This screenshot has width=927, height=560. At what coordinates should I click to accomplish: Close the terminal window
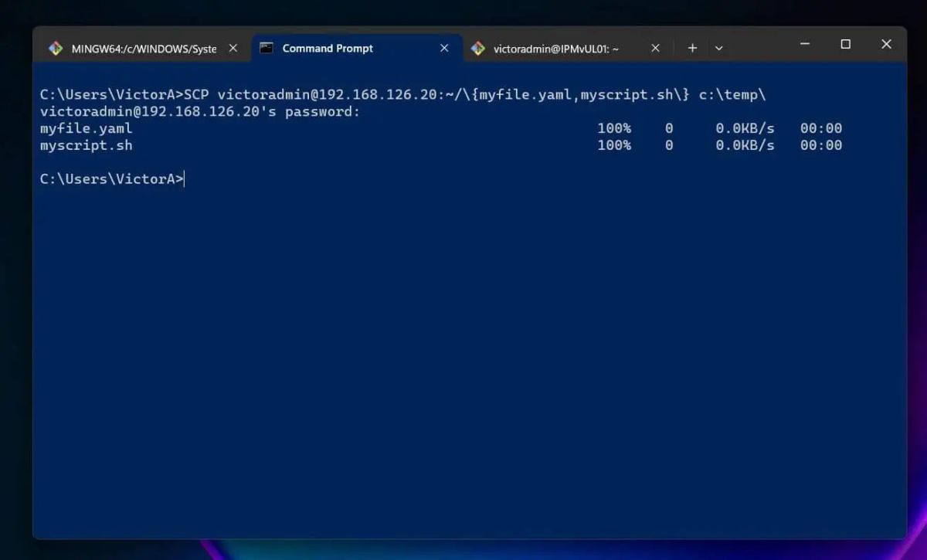[887, 45]
